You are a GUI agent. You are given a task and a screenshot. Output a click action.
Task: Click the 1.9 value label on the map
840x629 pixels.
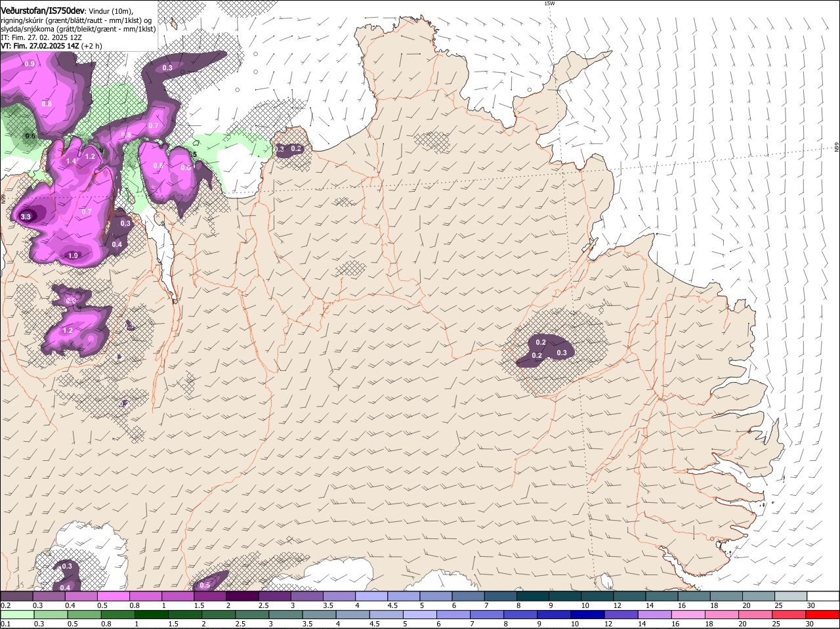pyautogui.click(x=73, y=255)
